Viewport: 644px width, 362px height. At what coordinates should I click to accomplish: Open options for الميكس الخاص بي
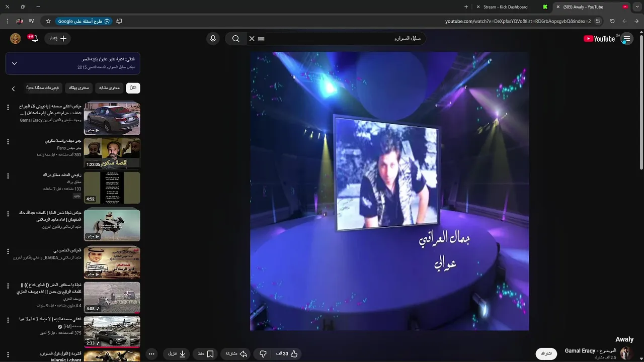[8, 251]
